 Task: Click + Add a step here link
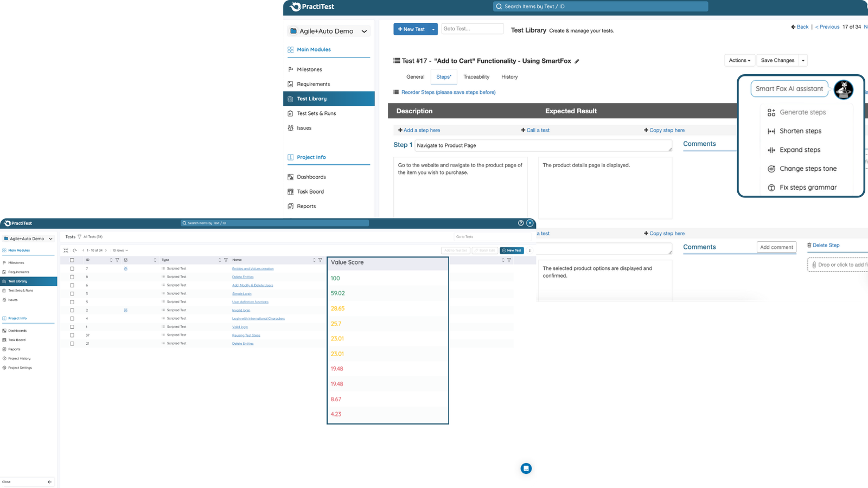coord(419,130)
